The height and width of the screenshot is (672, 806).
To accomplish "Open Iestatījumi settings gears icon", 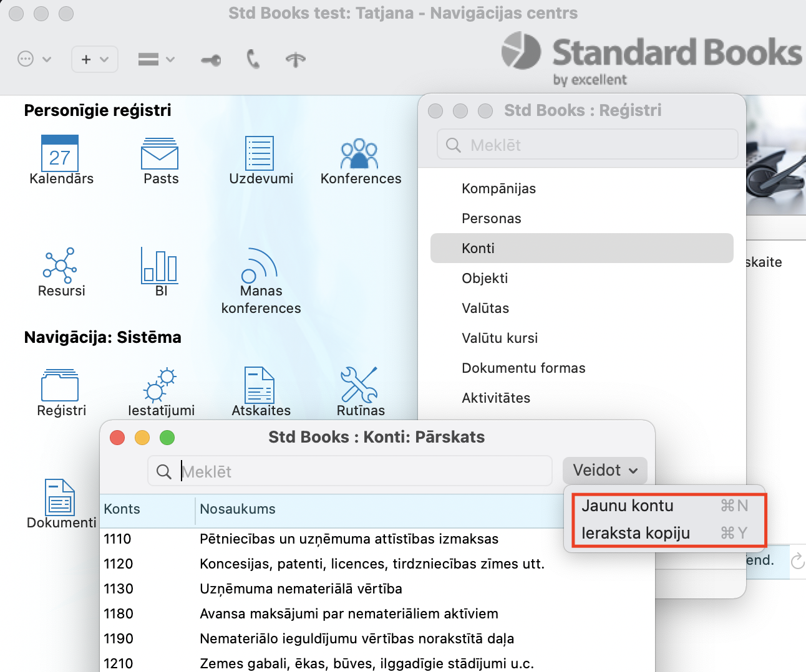I will tap(160, 385).
